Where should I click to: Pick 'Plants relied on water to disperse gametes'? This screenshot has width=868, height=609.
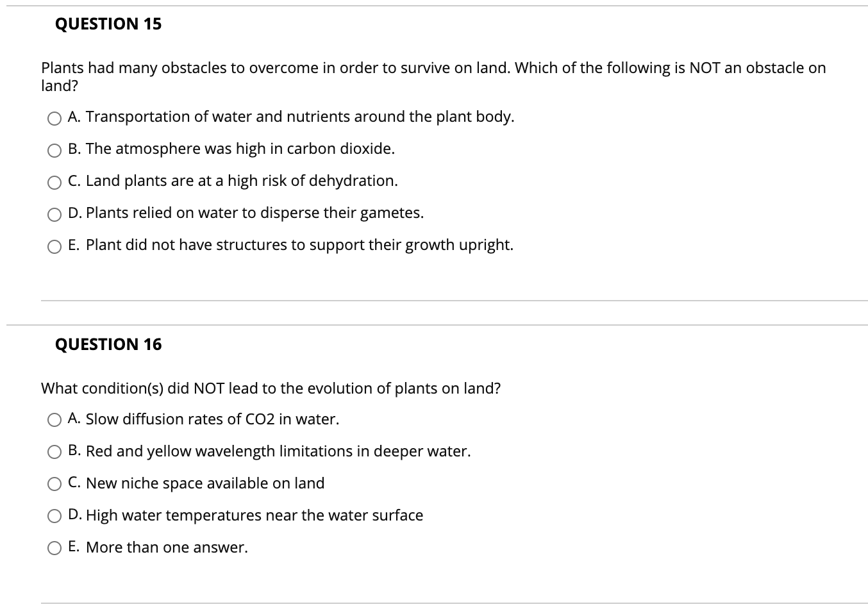[x=54, y=213]
